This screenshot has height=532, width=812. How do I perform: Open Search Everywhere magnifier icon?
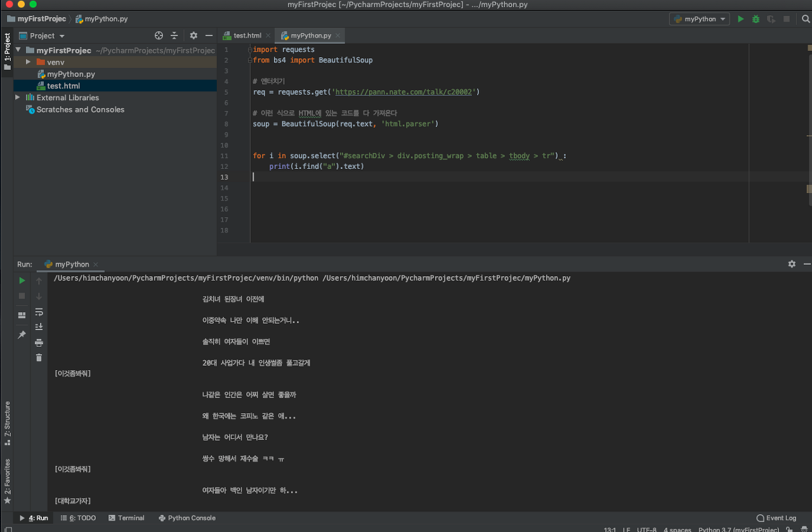pos(806,19)
